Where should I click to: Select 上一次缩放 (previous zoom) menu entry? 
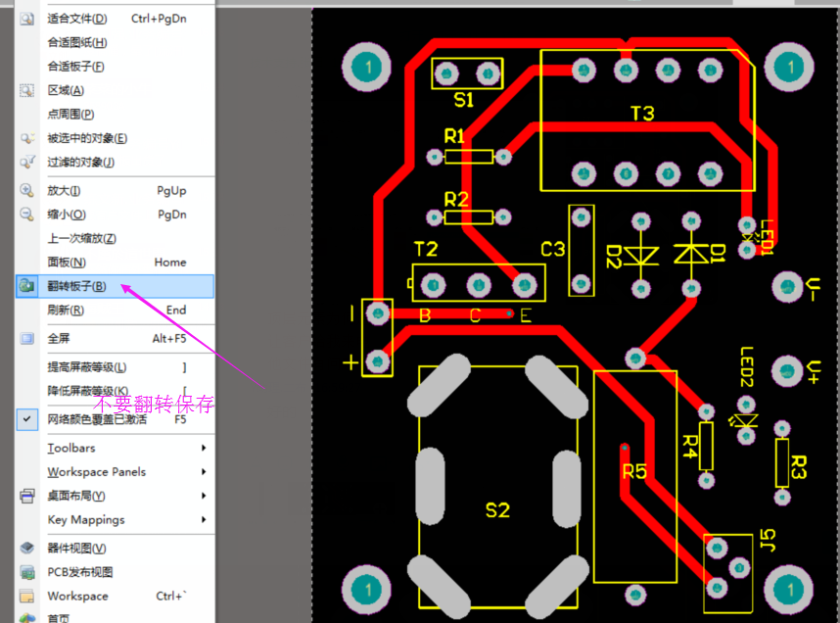coord(81,238)
